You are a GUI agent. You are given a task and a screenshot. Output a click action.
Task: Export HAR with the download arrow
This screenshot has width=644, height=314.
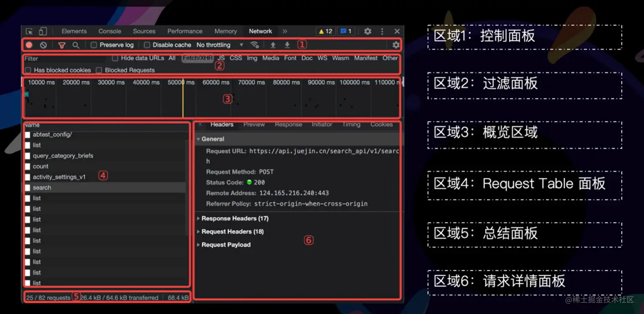pos(287,45)
